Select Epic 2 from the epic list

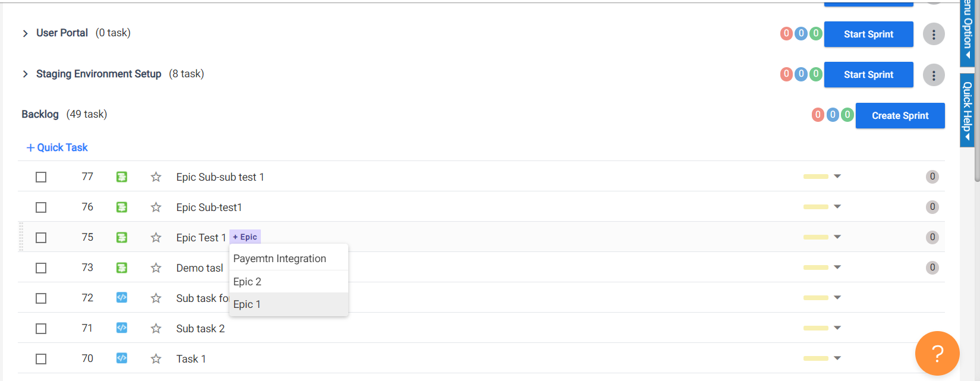point(247,282)
